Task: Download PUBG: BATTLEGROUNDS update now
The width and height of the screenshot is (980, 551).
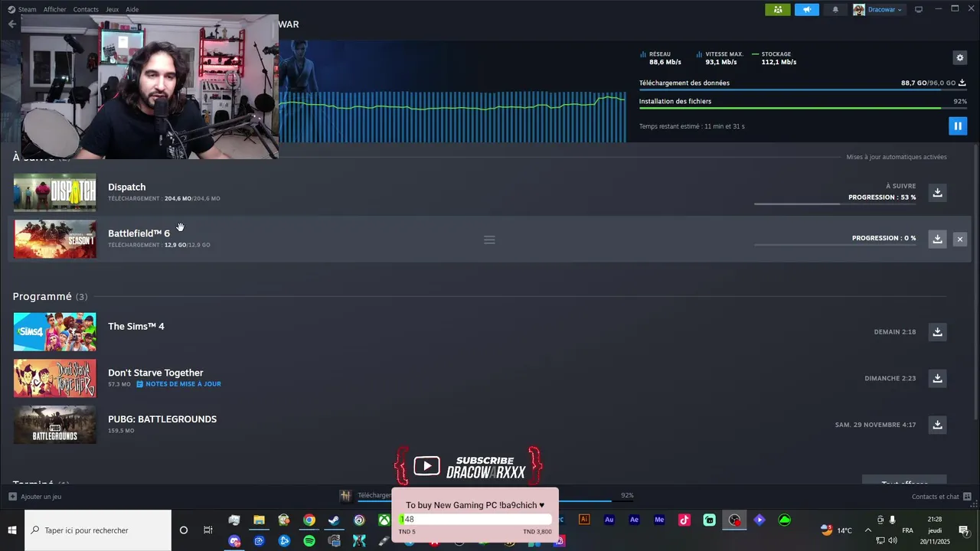Action: point(937,424)
